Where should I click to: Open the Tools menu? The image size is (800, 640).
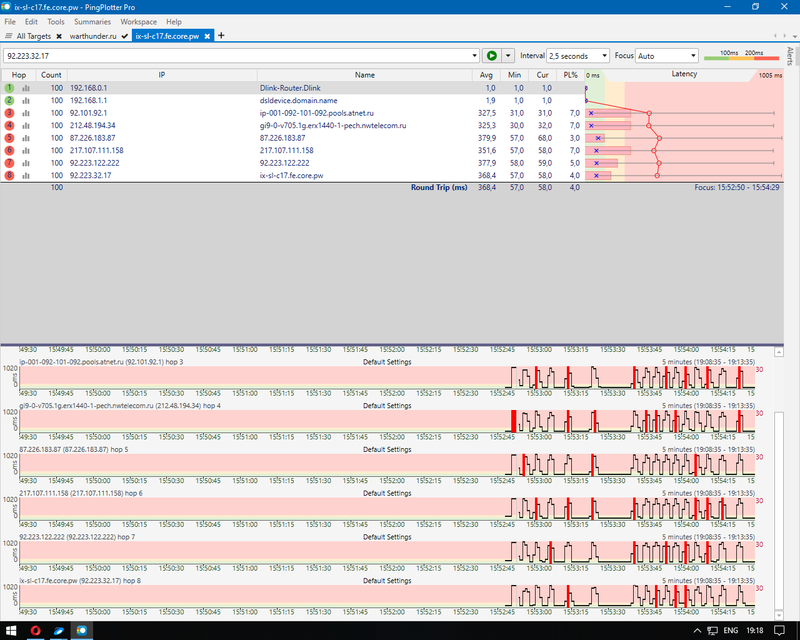pyautogui.click(x=56, y=22)
